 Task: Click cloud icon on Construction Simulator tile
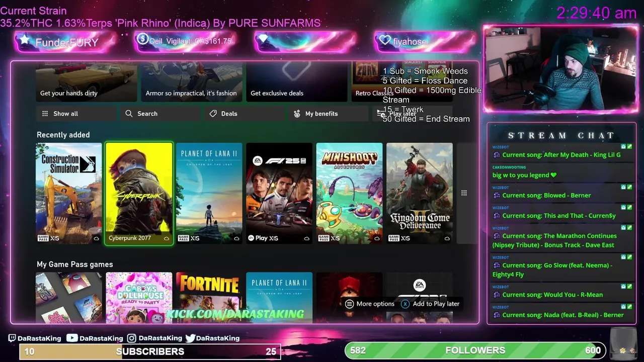(96, 238)
